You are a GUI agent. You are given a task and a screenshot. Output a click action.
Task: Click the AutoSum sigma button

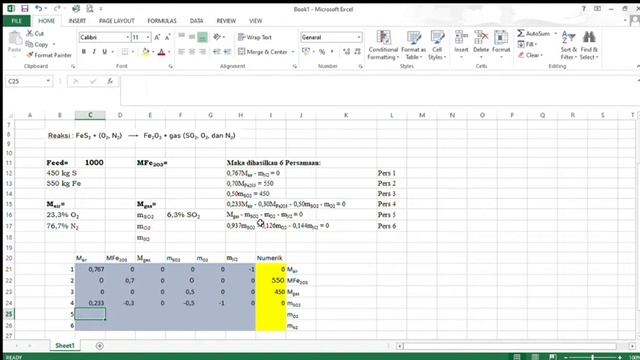click(x=534, y=33)
